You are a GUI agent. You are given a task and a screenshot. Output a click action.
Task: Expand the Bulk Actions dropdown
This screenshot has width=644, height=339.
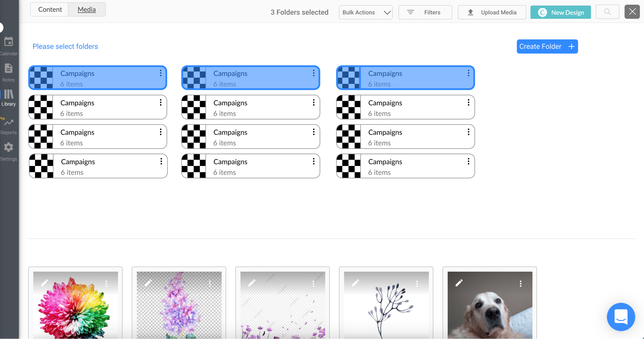click(x=366, y=12)
